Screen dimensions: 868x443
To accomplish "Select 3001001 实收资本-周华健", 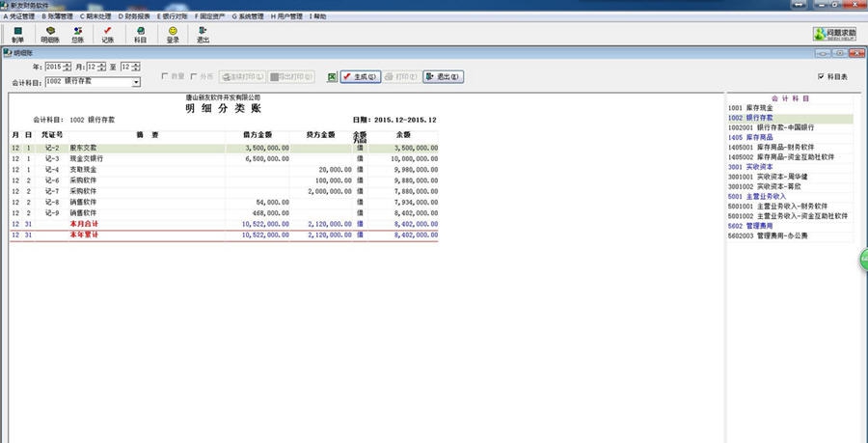I will [x=790, y=177].
